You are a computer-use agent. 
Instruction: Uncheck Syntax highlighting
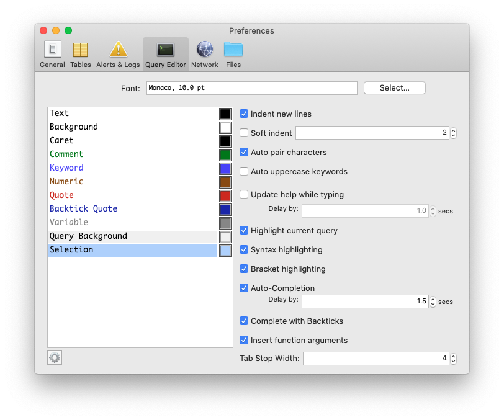pos(244,250)
